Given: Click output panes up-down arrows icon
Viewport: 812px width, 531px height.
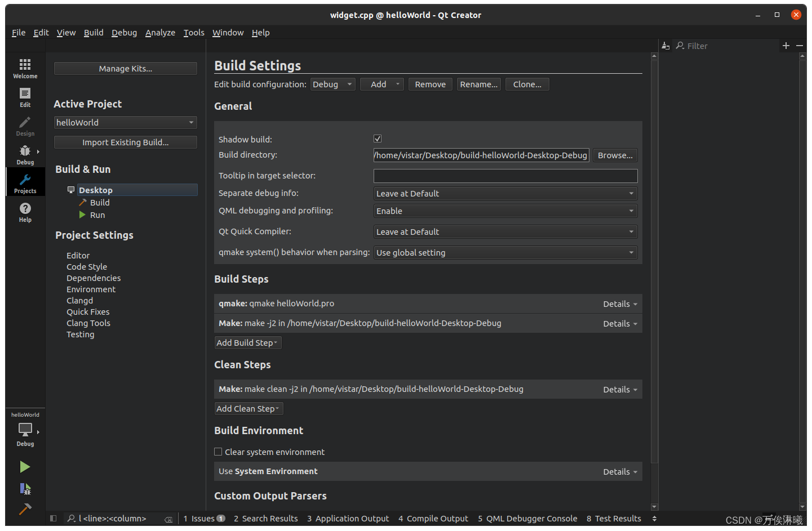Looking at the screenshot, I should pos(654,519).
